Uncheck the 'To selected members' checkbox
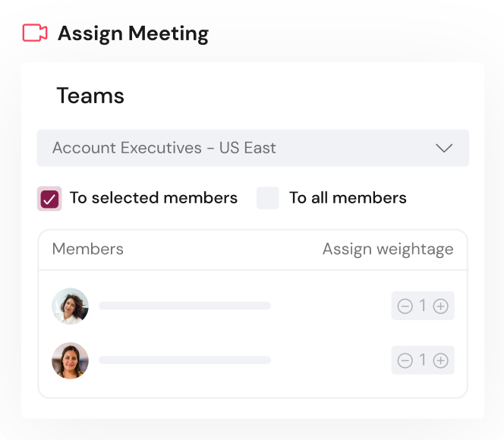The image size is (504, 440). point(49,199)
